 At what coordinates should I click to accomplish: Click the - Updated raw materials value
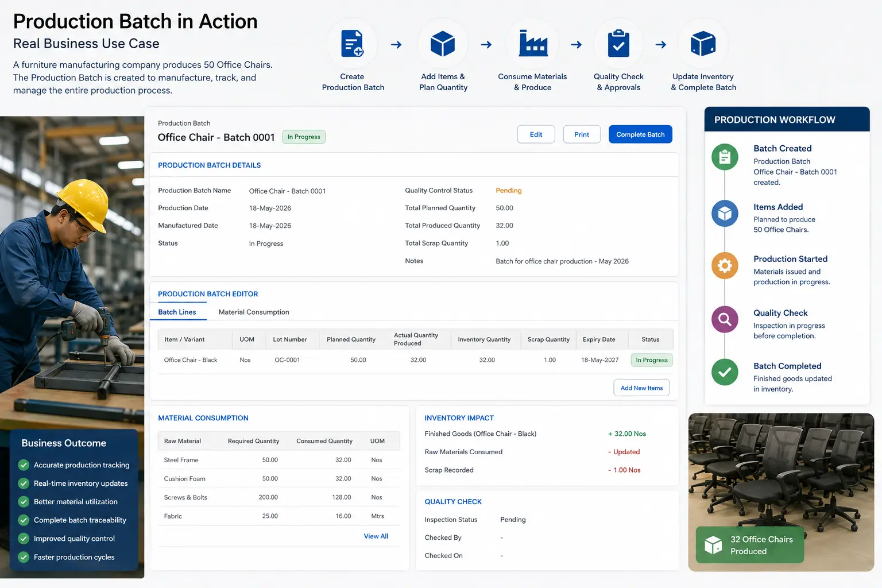click(624, 452)
